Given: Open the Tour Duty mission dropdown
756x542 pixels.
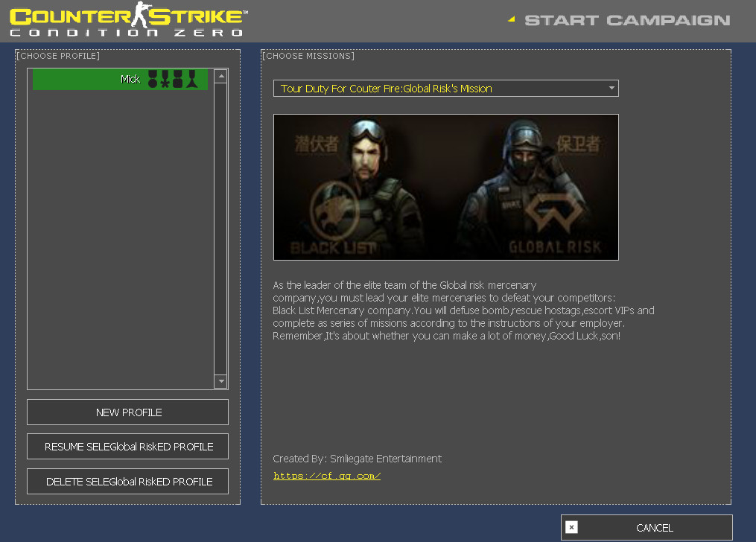Looking at the screenshot, I should coord(446,89).
